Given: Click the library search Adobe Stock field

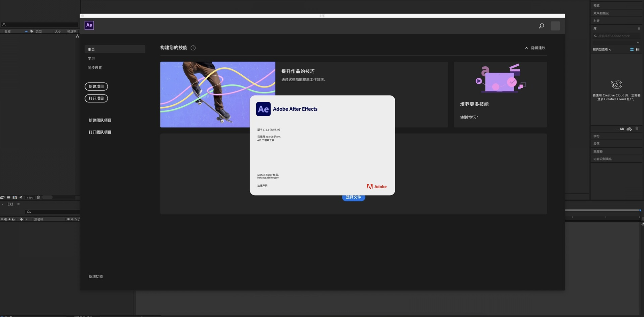Looking at the screenshot, I should (x=616, y=36).
